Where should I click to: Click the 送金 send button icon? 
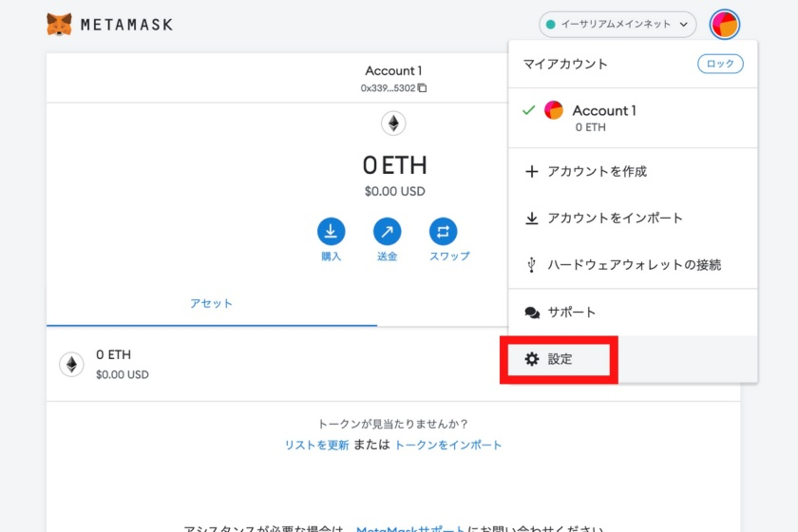(387, 232)
